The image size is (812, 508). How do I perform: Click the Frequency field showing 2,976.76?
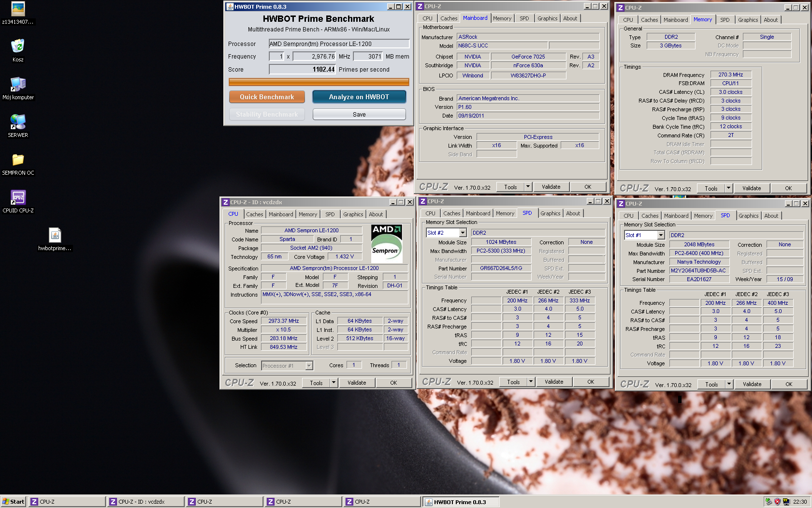point(314,56)
